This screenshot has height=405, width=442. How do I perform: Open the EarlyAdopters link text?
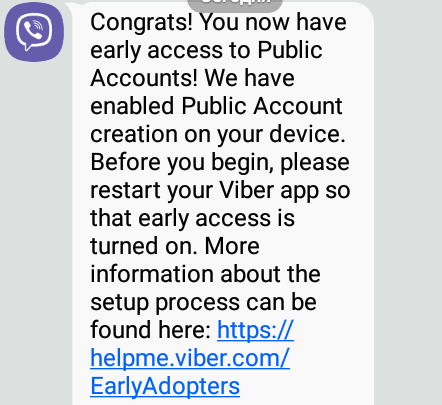pyautogui.click(x=165, y=387)
